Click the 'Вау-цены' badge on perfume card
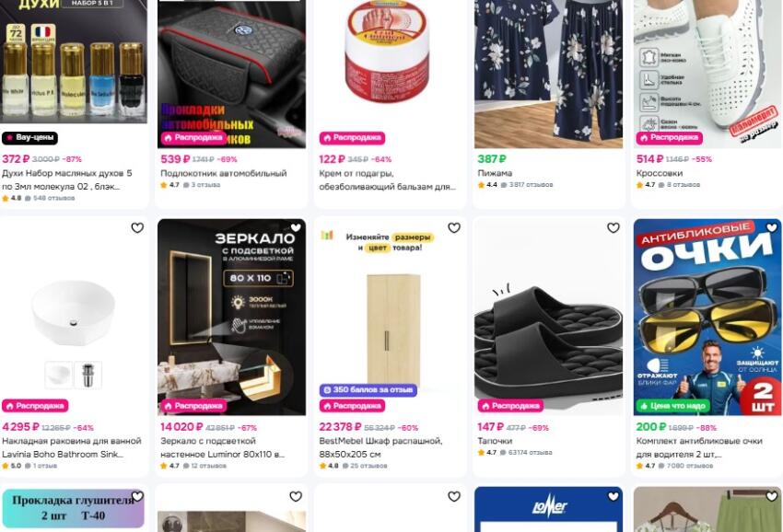 click(x=29, y=138)
